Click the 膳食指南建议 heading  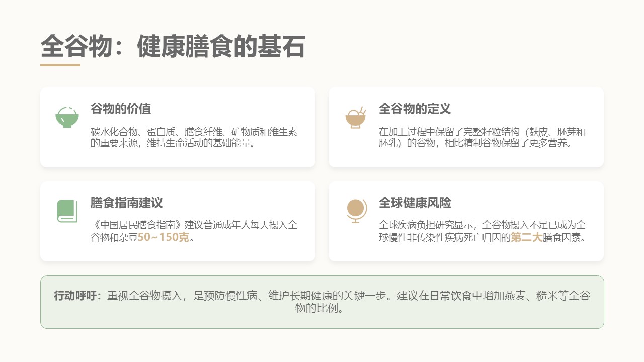point(127,203)
